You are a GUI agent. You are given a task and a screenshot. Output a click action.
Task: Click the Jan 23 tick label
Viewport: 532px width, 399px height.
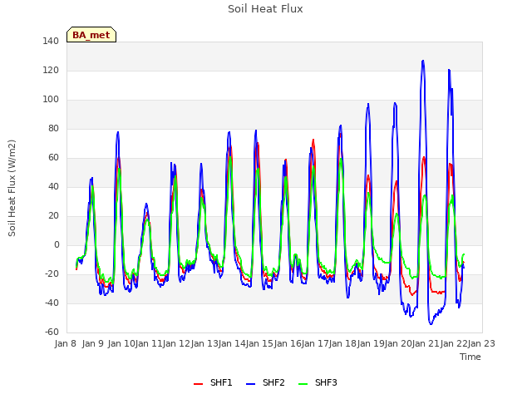coord(482,343)
